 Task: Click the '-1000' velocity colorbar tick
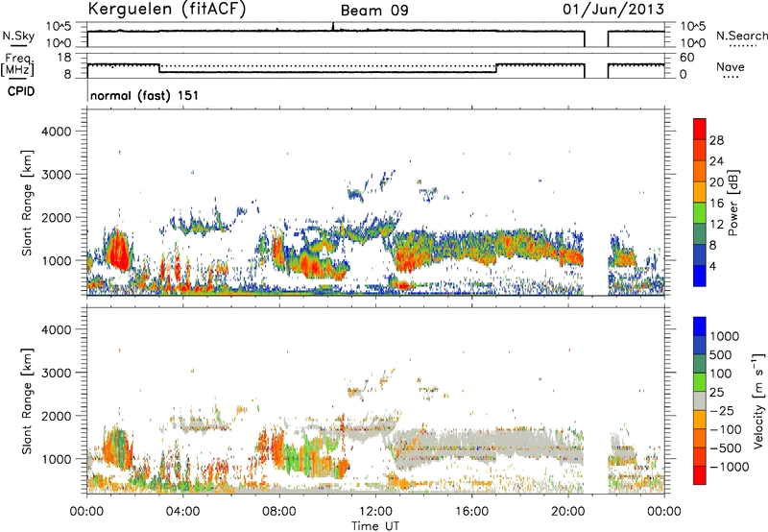pyautogui.click(x=729, y=467)
